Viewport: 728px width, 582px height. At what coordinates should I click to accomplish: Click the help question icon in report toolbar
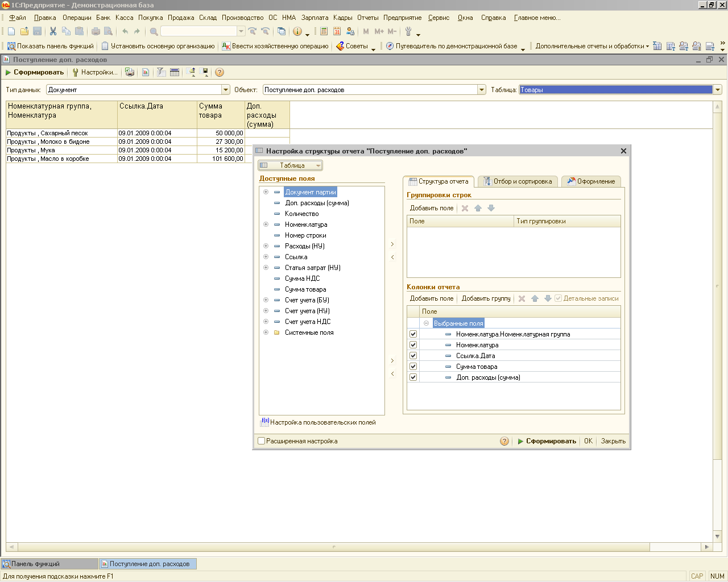coord(220,72)
